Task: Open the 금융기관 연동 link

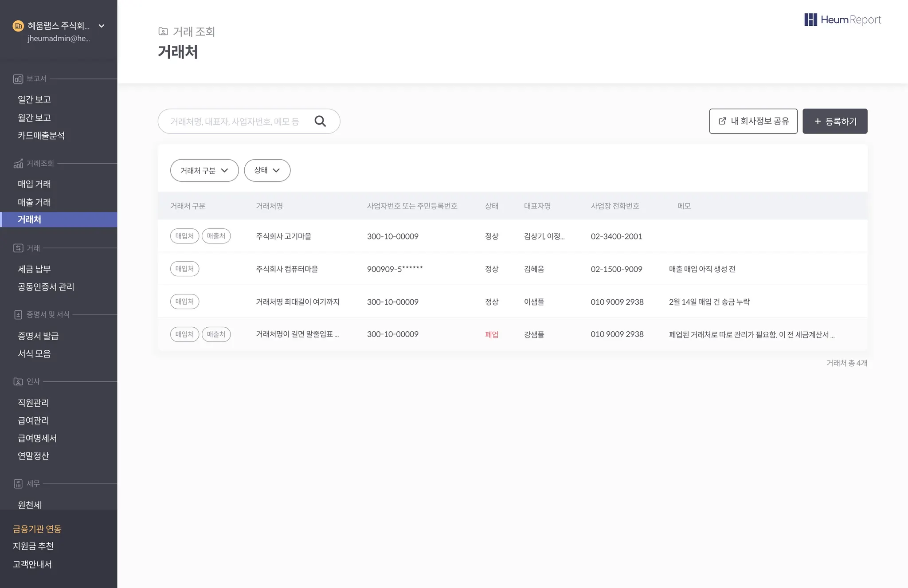Action: [x=37, y=529]
